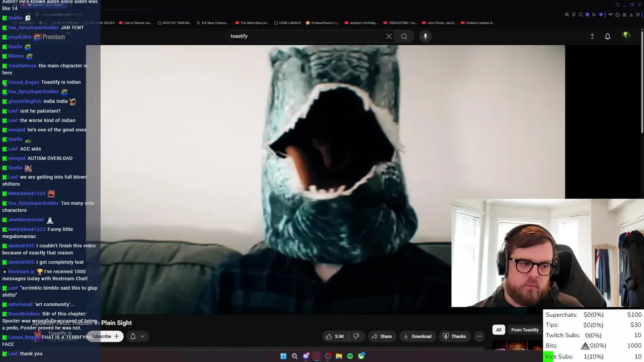Click the browser heart bookmark icon
The width and height of the screenshot is (644, 362).
point(601,15)
